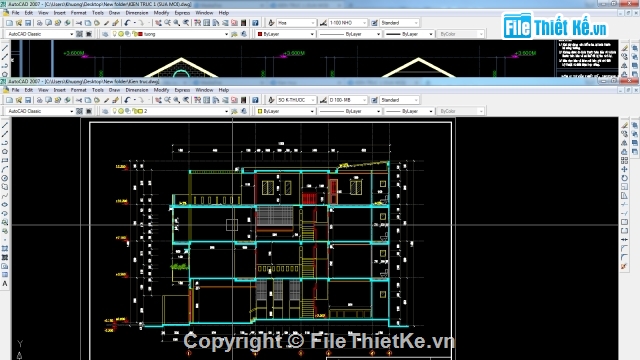Click Open file icon in Kien truc window
This screenshot has width=640, height=360.
(18, 100)
